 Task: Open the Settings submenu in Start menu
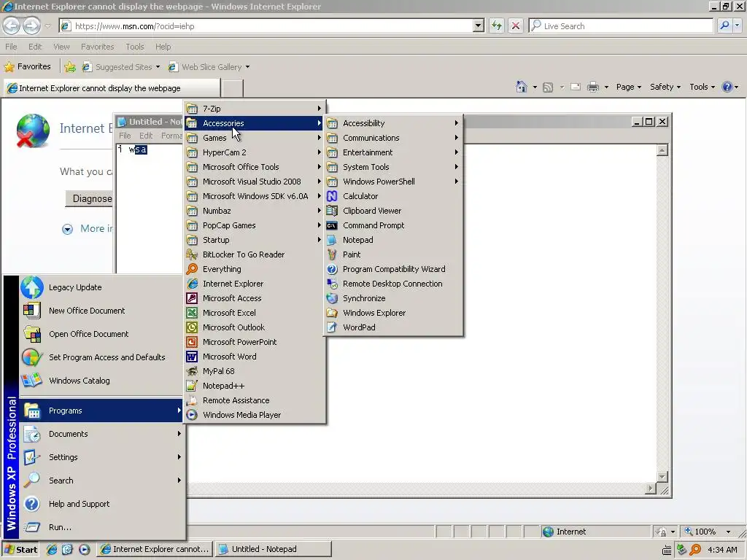click(101, 458)
